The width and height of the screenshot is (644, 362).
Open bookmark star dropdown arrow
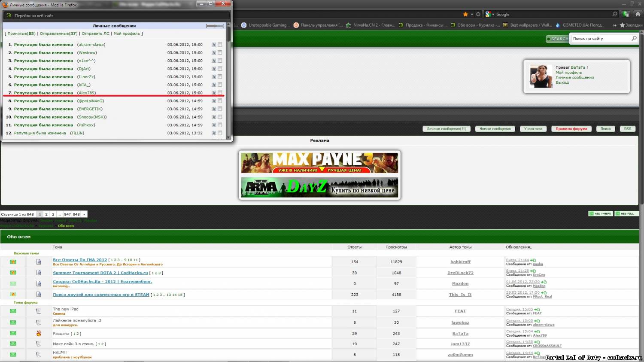coord(472,14)
